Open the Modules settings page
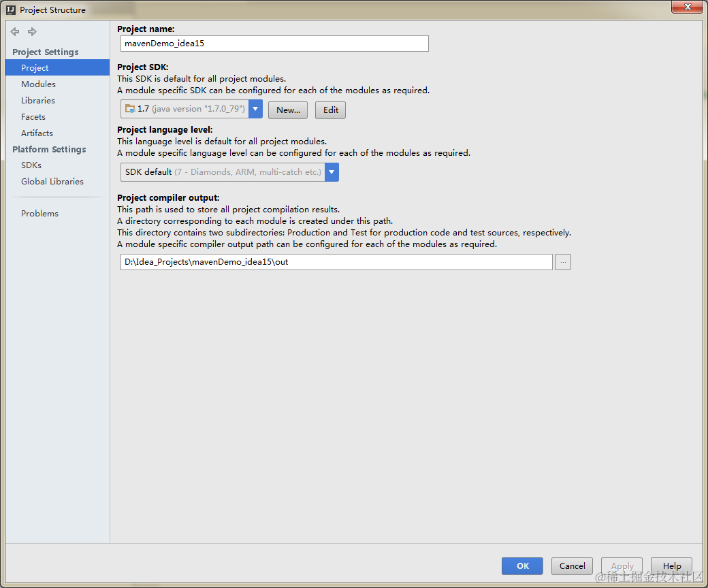The height and width of the screenshot is (588, 708). [38, 84]
